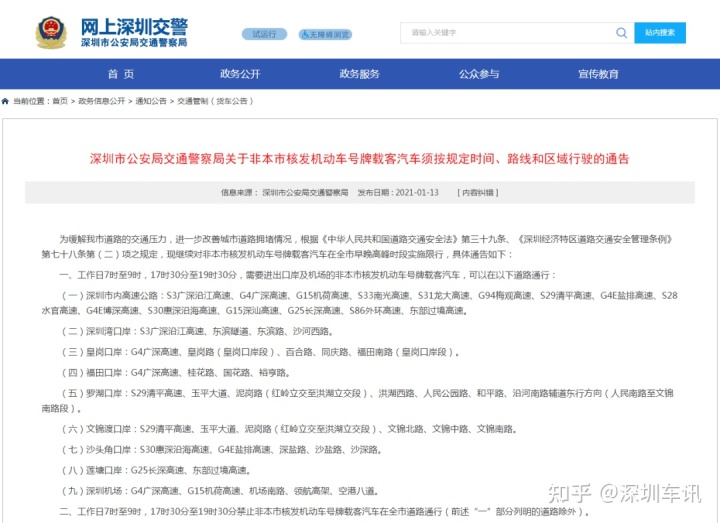Click the paragraph about 福田口岸
This screenshot has height=523, width=720.
click(176, 373)
